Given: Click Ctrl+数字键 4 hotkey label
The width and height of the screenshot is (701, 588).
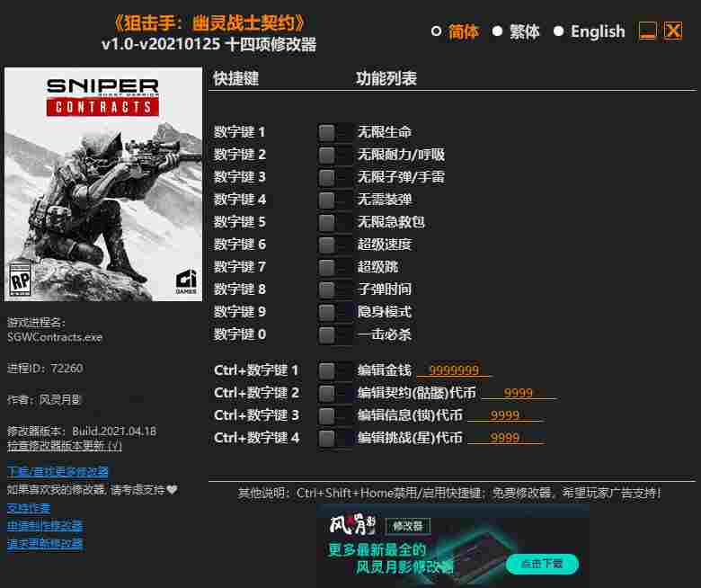Looking at the screenshot, I should tap(257, 438).
